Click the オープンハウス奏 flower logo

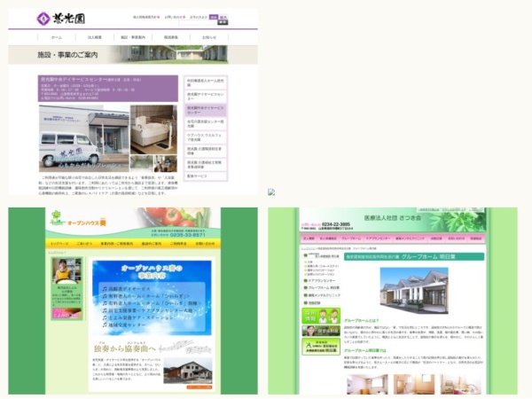(x=57, y=218)
